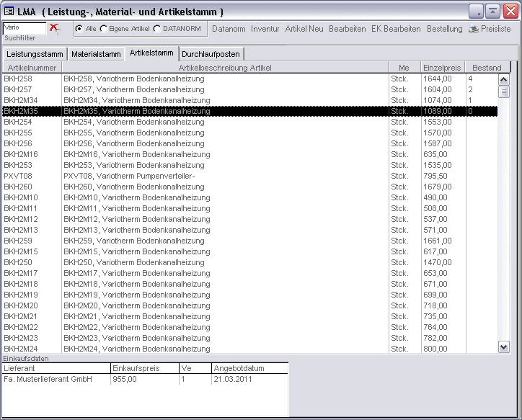The width and height of the screenshot is (522, 420).
Task: Switch to the Materialstamm tab
Action: coord(96,54)
